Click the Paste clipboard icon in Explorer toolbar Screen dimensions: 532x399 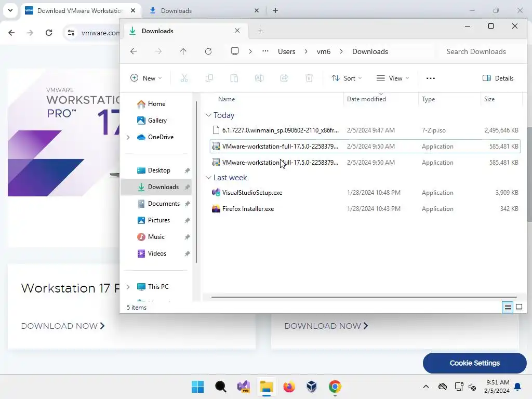(x=234, y=78)
